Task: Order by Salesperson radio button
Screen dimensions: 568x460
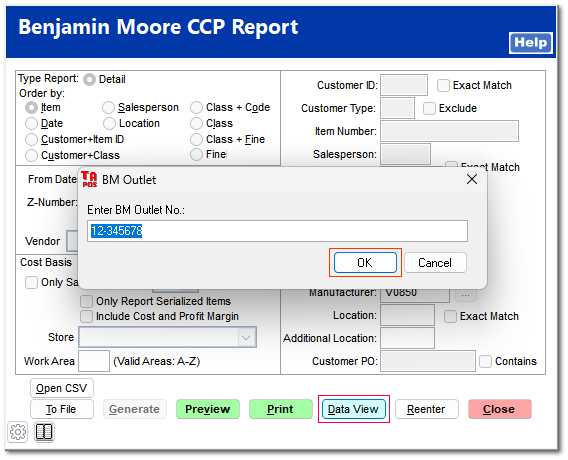Action: [108, 108]
